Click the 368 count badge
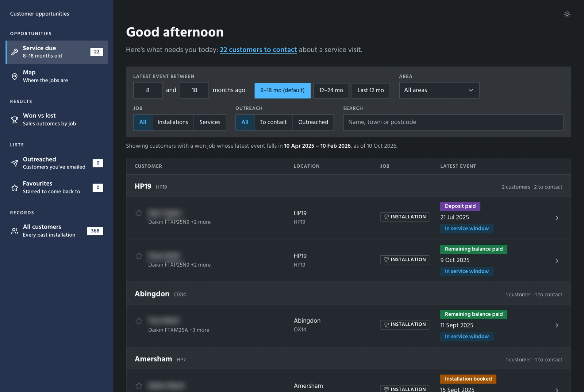Screen dimensions: 584x392 [95, 231]
